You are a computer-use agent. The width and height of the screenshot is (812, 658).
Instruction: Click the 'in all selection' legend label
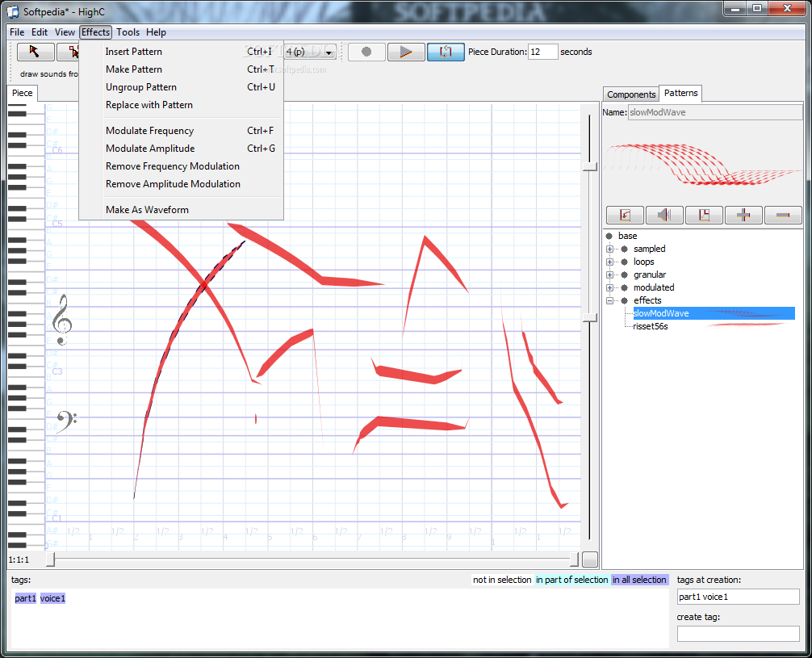(639, 580)
